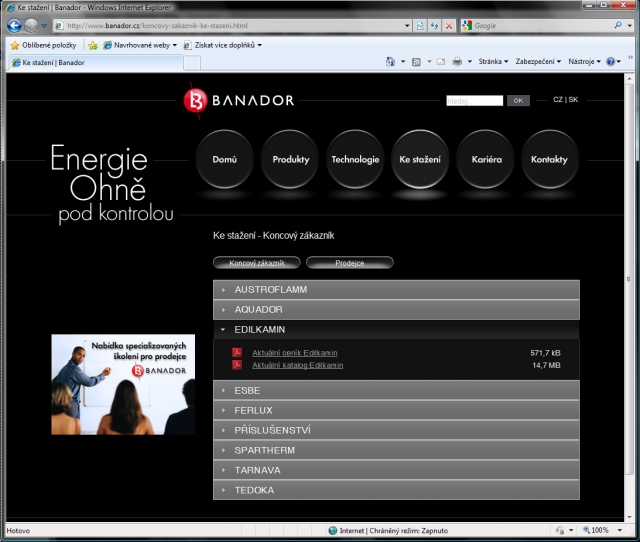The width and height of the screenshot is (640, 542).
Task: Click the Home page icon
Action: pyautogui.click(x=390, y=62)
